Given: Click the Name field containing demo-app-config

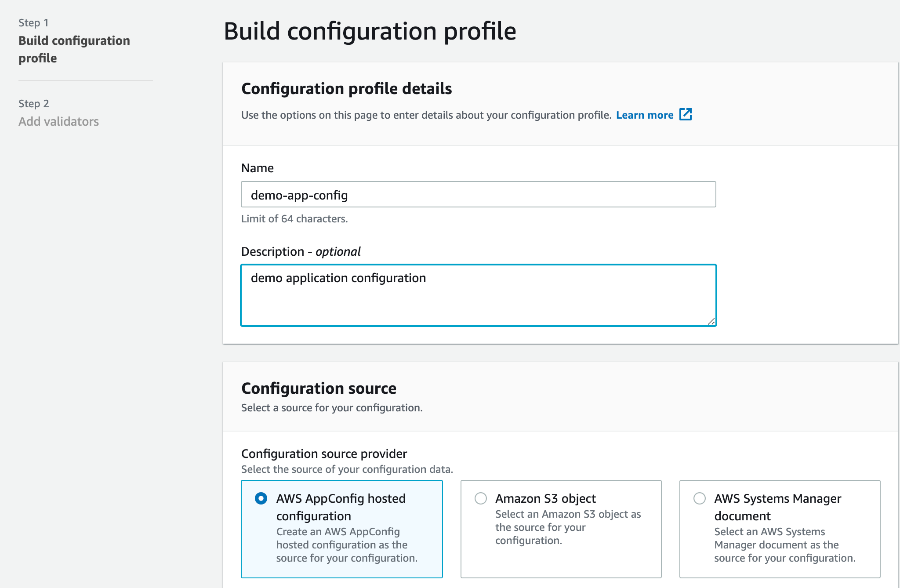Looking at the screenshot, I should (x=478, y=195).
